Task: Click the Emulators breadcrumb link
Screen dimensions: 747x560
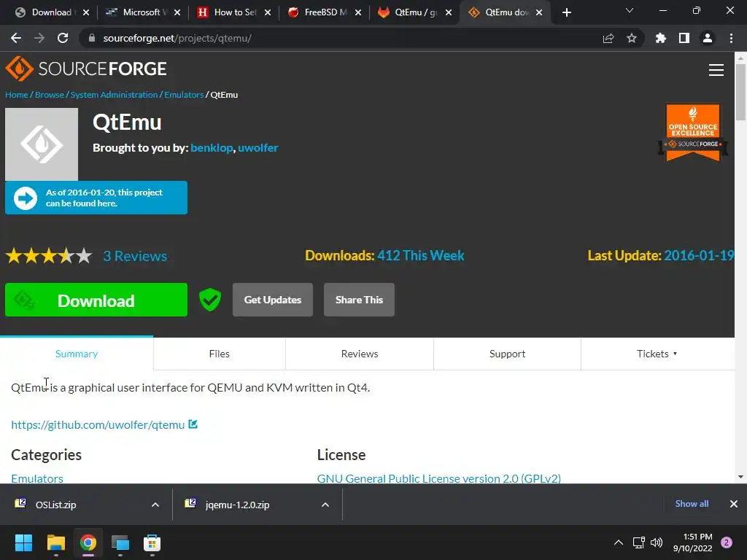Action: [x=184, y=95]
